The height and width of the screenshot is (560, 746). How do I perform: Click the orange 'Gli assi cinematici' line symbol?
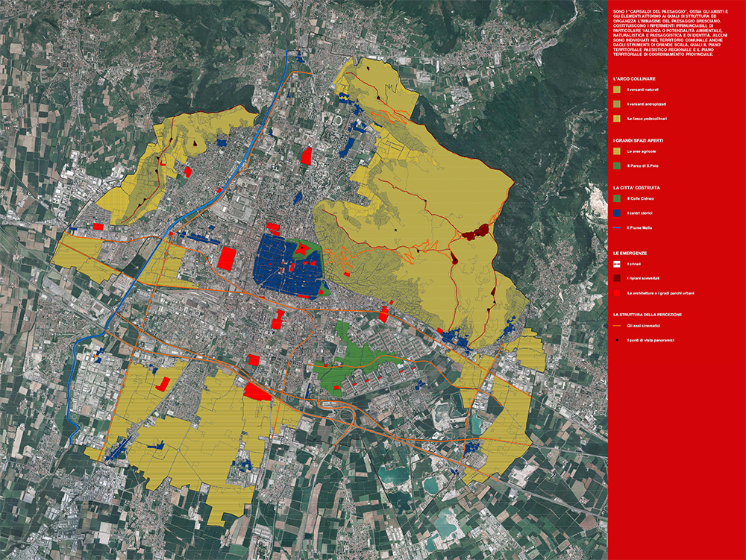[616, 326]
